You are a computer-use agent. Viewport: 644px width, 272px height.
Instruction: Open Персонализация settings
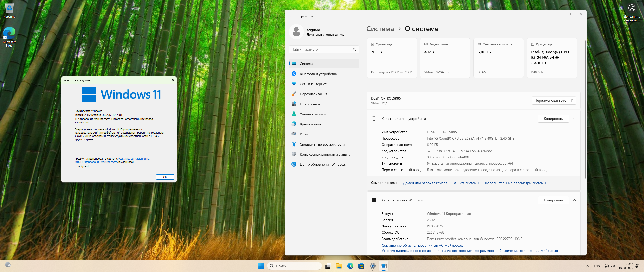[324, 94]
